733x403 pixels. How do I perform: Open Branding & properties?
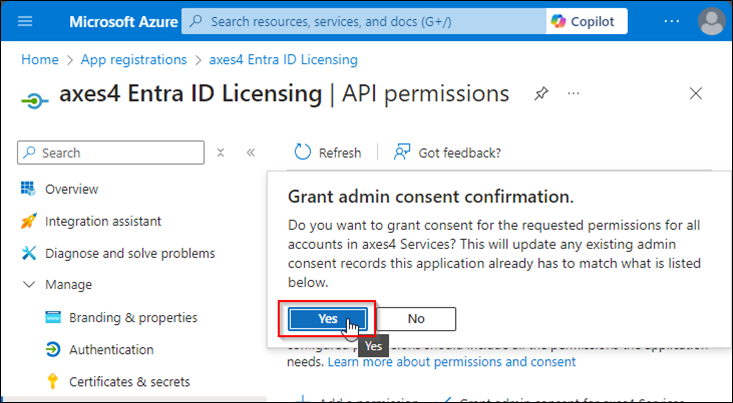[133, 317]
